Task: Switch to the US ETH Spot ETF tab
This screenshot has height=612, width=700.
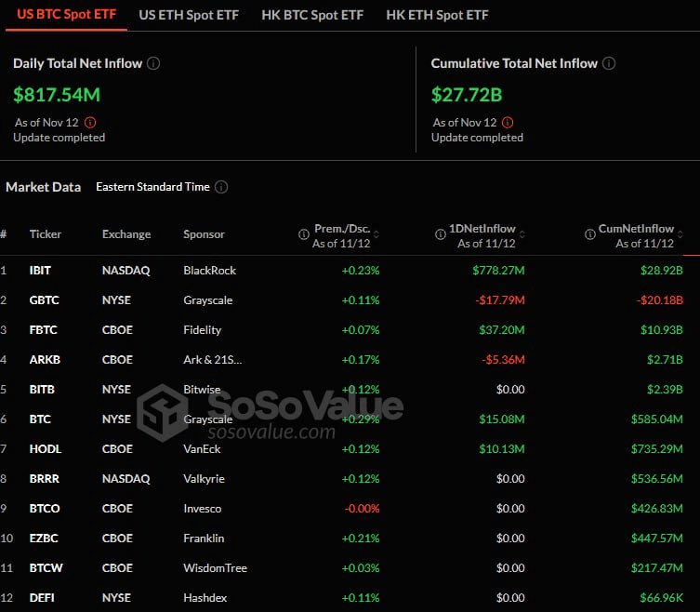Action: pyautogui.click(x=189, y=15)
